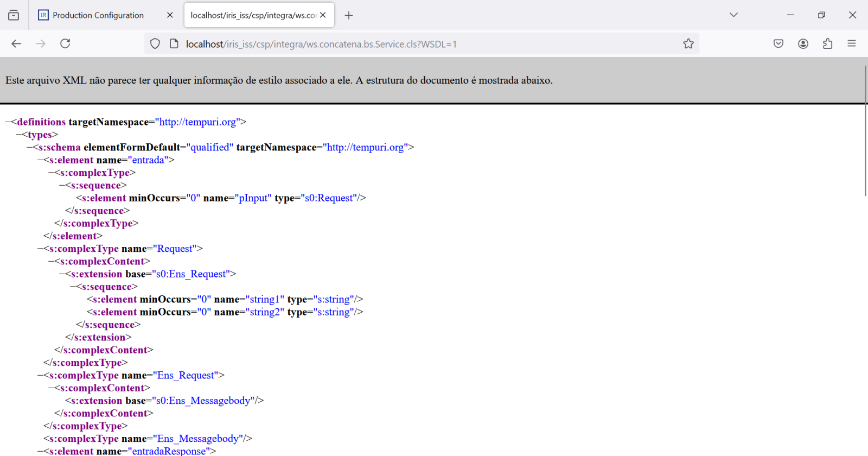List all tabs using the dropdown arrow
The height and width of the screenshot is (456, 868).
(x=733, y=15)
